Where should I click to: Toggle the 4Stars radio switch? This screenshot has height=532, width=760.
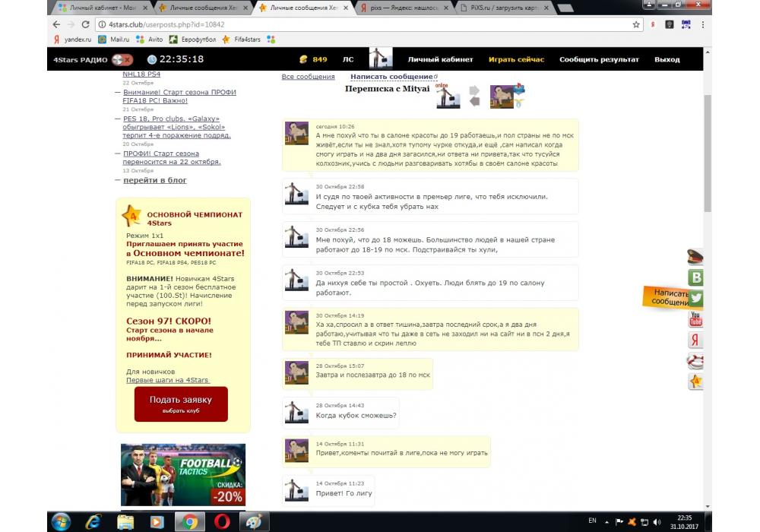coord(122,59)
